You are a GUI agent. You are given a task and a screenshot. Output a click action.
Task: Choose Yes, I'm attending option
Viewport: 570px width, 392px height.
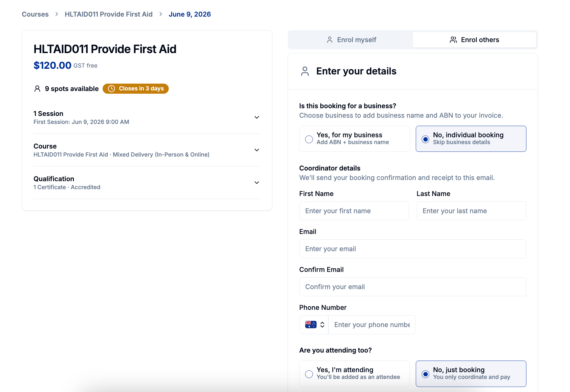(354, 374)
